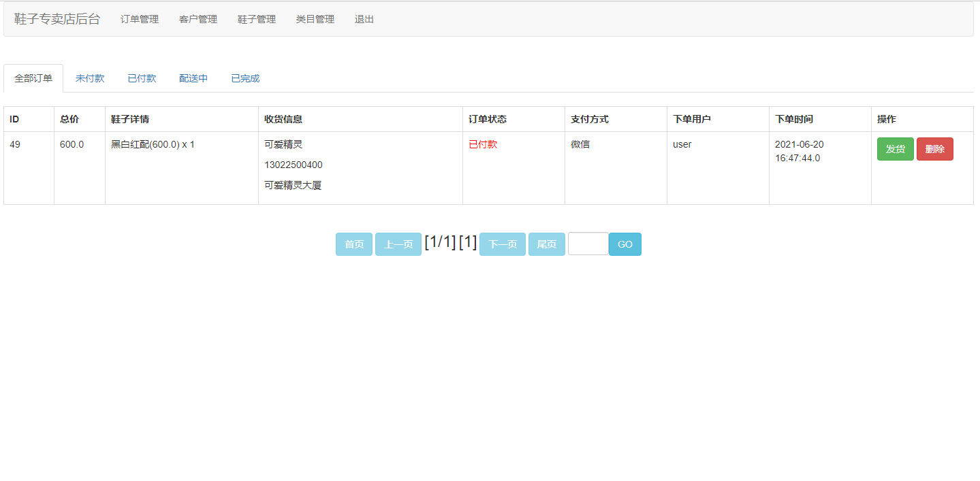Viewport: 980px width, 481px height.
Task: Switch to the 未付款 tab
Action: 90,78
